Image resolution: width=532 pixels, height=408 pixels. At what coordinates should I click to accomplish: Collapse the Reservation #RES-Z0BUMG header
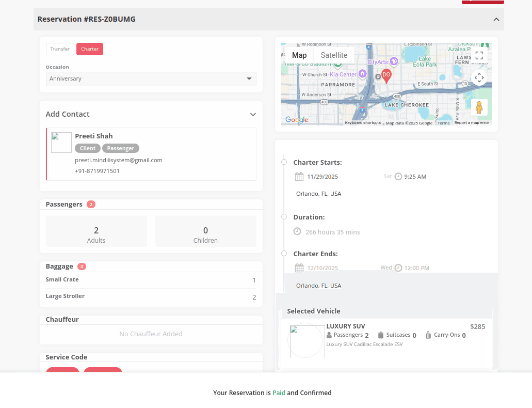point(496,20)
